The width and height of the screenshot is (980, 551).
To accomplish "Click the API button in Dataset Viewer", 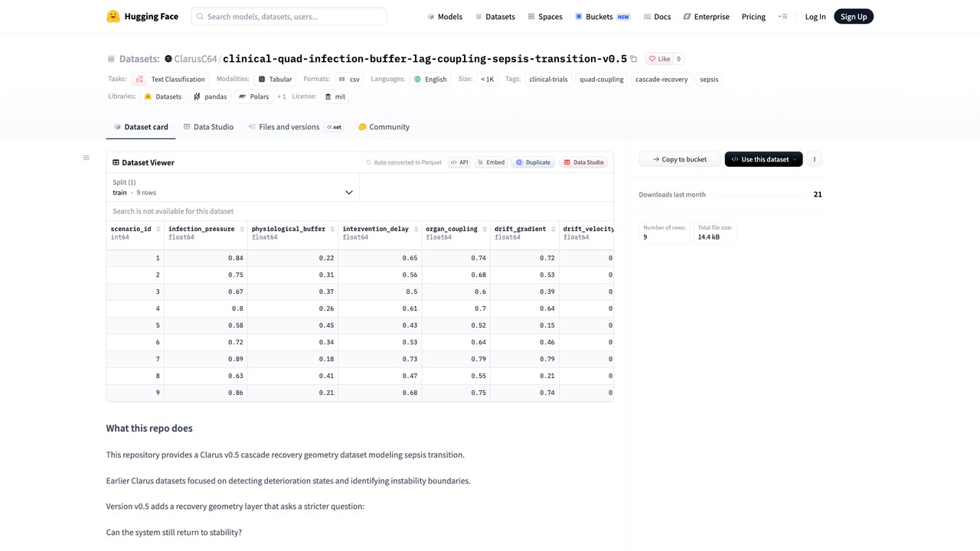I will pos(459,162).
